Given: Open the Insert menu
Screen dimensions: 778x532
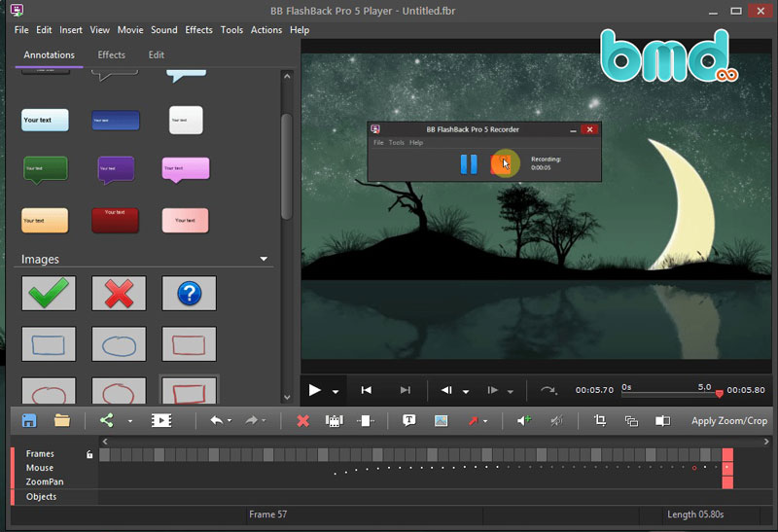Looking at the screenshot, I should 71,30.
